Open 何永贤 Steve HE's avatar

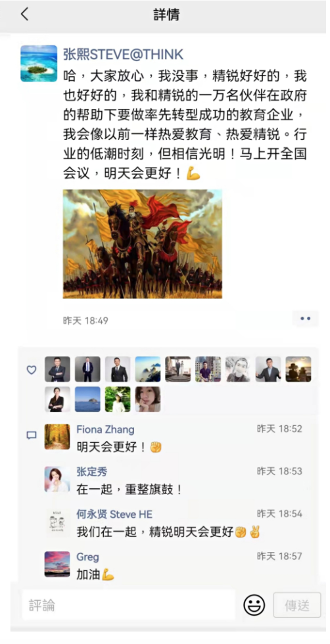(x=57, y=522)
